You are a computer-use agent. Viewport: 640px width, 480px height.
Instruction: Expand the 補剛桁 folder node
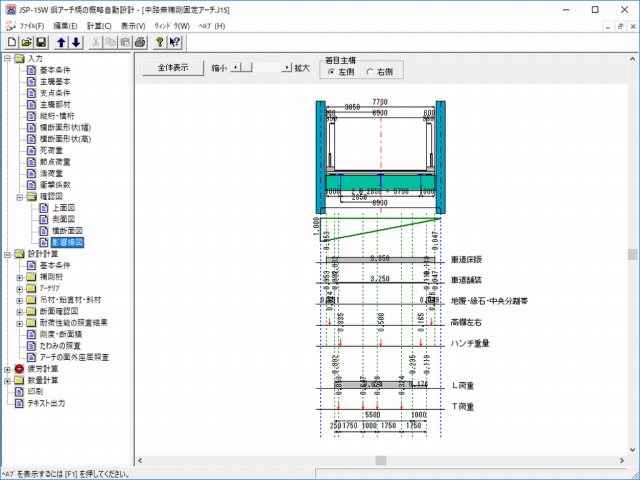[x=20, y=276]
